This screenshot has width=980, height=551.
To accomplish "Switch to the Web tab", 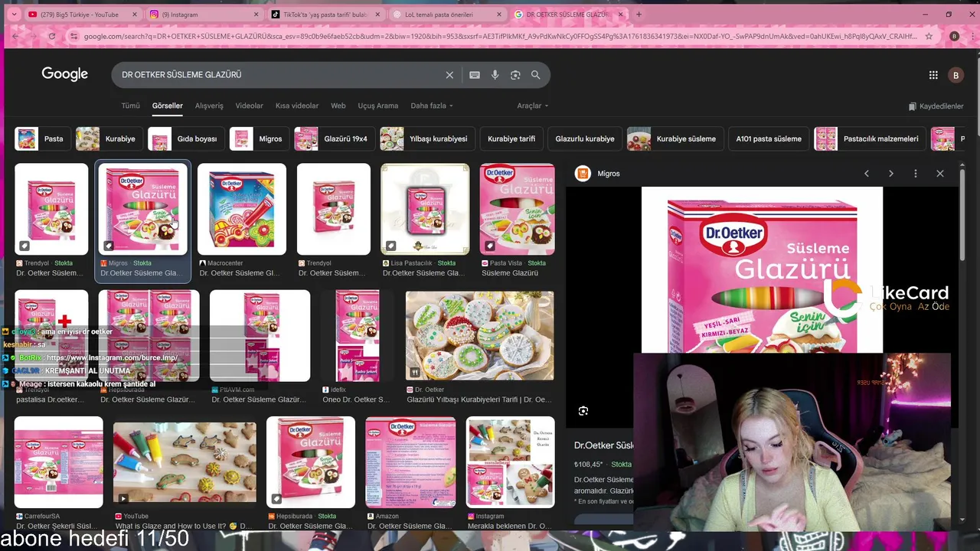I will click(x=338, y=106).
